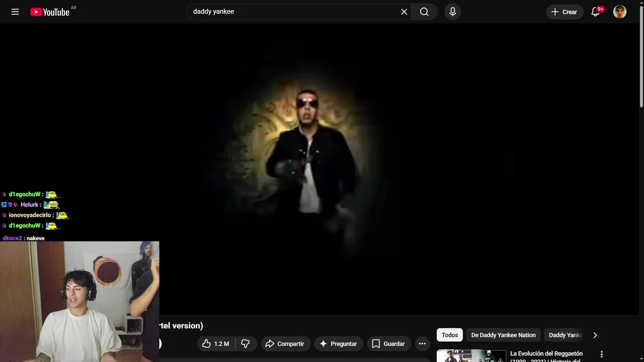Image resolution: width=644 pixels, height=362 pixels.
Task: Share the video via Compartir
Action: (285, 344)
